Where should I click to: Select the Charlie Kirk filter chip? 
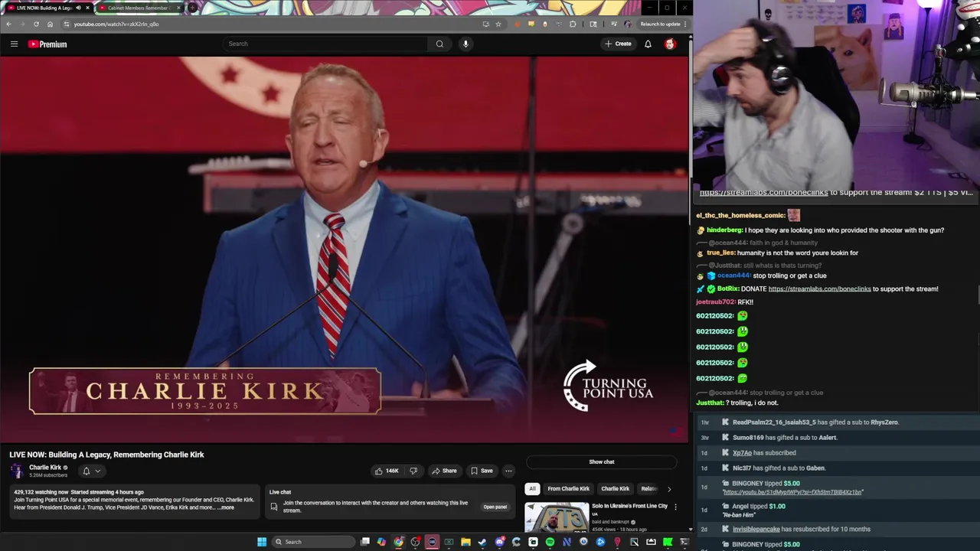pyautogui.click(x=615, y=488)
